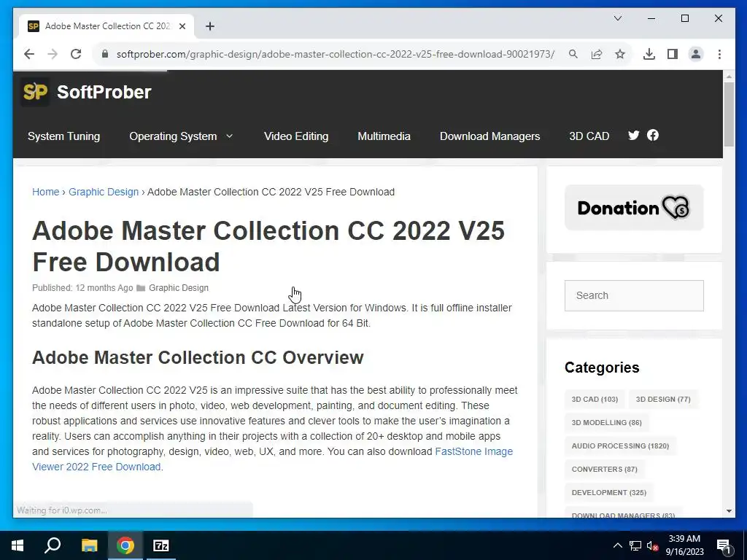Click the network tray icon

coord(635,545)
